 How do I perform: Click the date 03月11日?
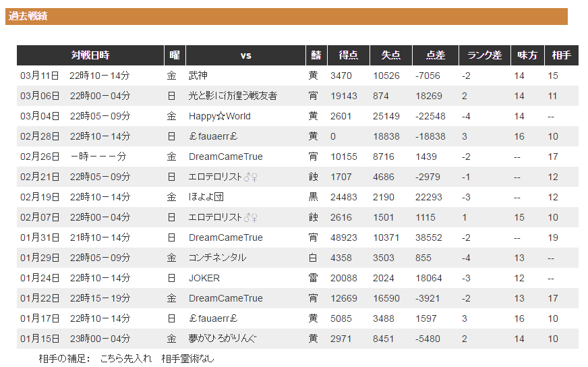[x=40, y=76]
